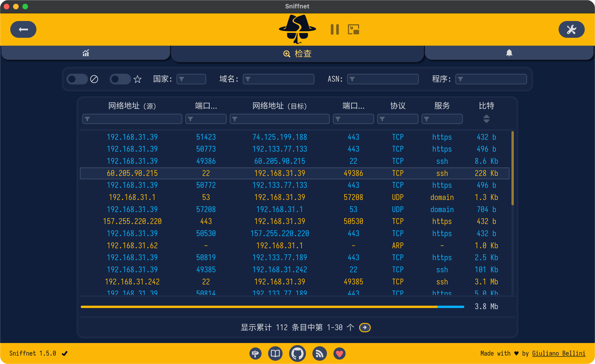Switch to thumbnail mode icon
595x364 pixels.
353,29
